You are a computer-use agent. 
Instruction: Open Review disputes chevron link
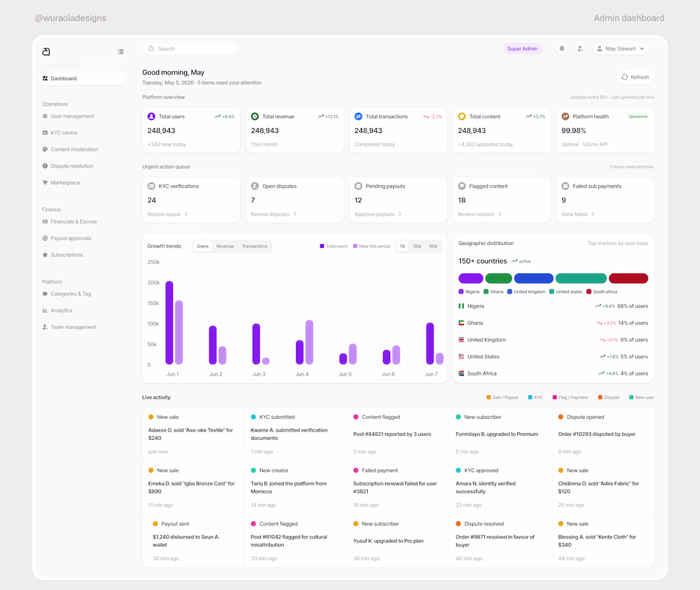click(x=274, y=214)
